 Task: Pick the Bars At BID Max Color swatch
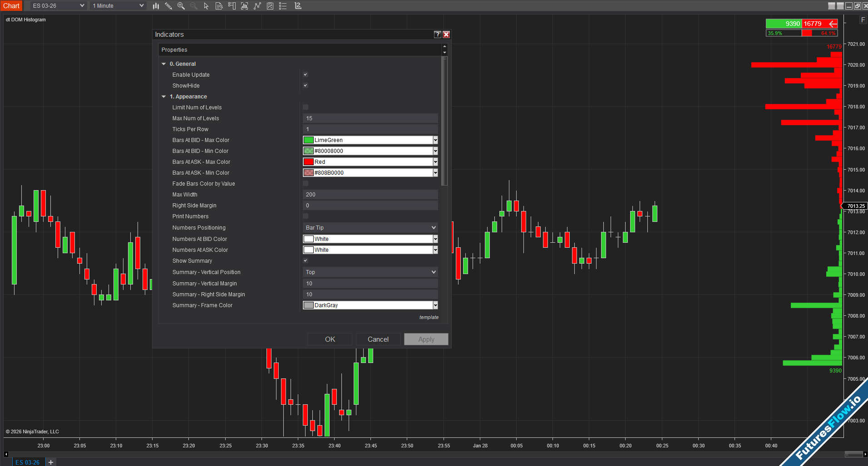309,140
